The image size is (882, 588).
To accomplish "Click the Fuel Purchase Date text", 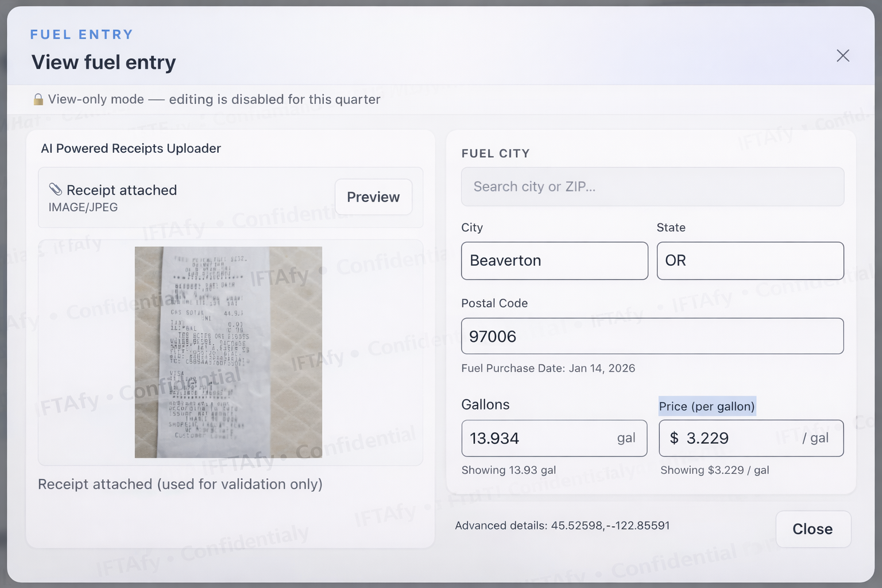I will tap(548, 368).
